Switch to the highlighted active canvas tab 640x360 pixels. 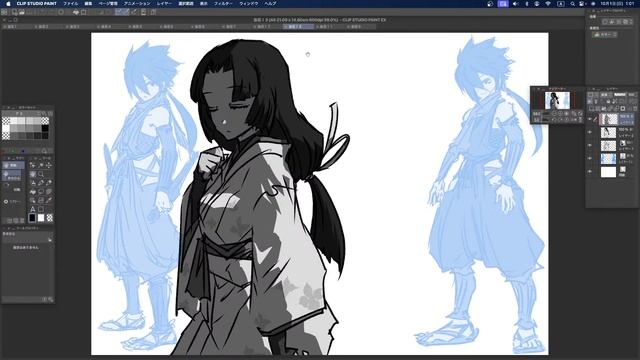tap(299, 27)
